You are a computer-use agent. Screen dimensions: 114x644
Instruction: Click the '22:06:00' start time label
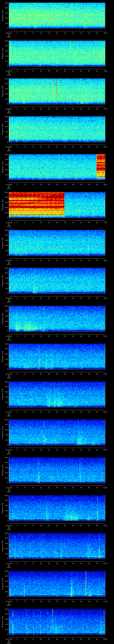pos(9,223)
